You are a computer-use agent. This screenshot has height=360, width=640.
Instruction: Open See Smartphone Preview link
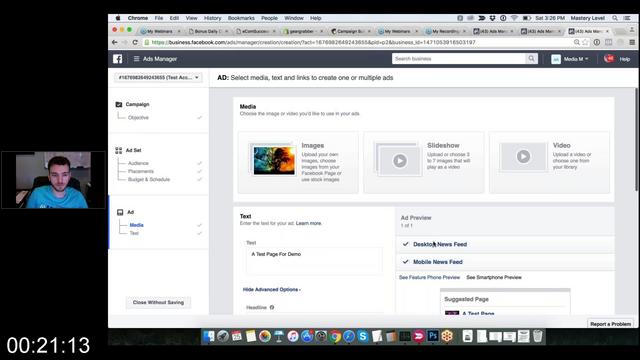494,277
